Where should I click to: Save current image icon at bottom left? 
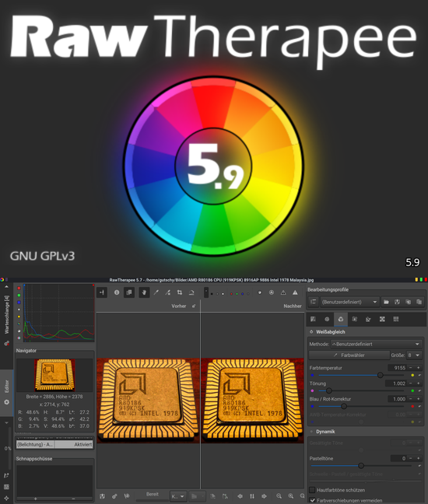coord(102,496)
